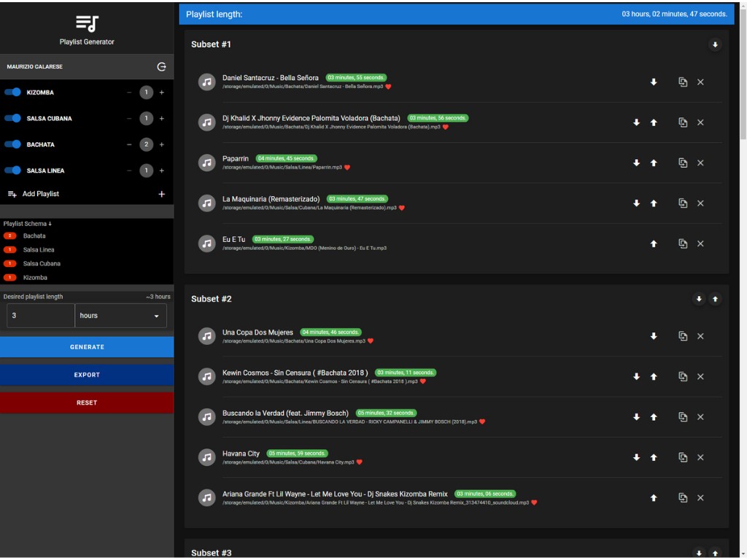Click the Paparrin heart favorite icon

point(347,168)
